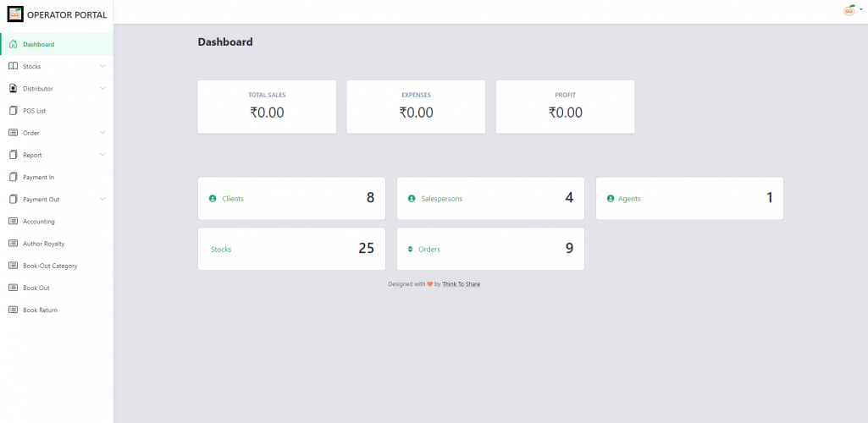Open the Agents link on the card
The width and height of the screenshot is (868, 423).
[x=629, y=199]
